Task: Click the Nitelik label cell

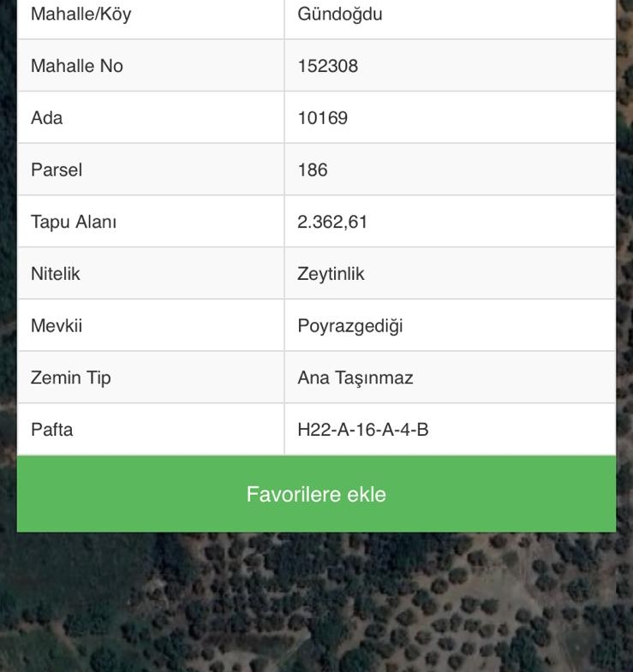Action: 56,274
